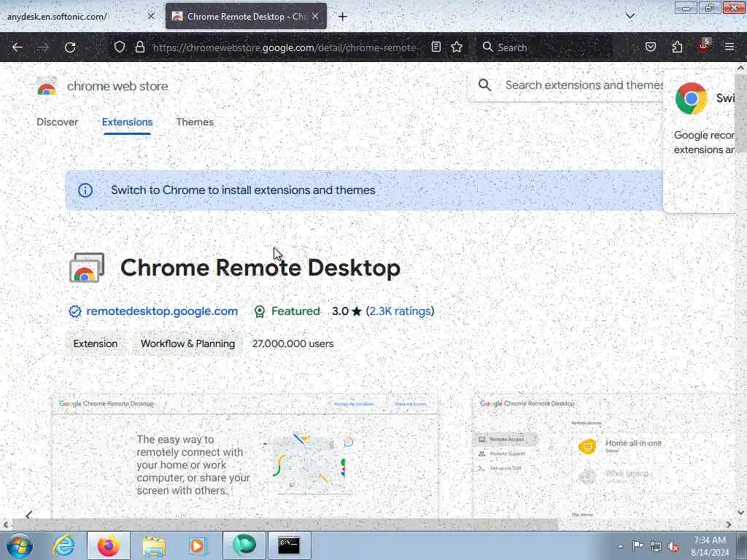
Task: Click the Extension category chip
Action: [96, 344]
